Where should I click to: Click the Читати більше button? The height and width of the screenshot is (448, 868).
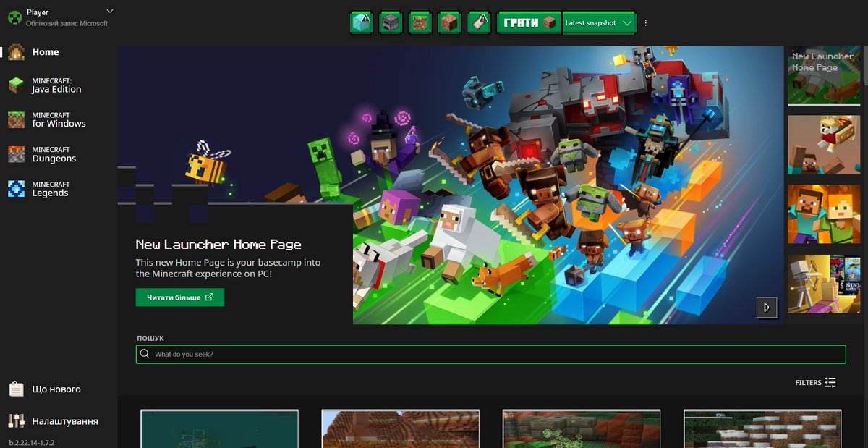tap(180, 297)
